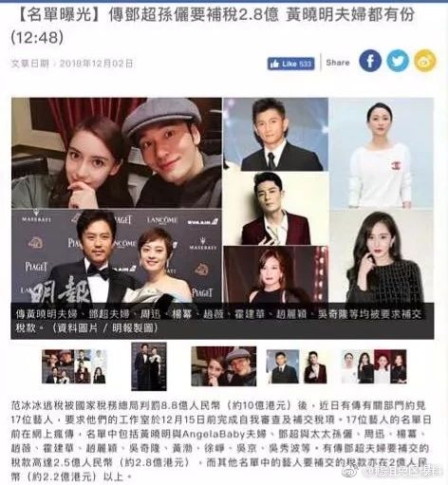Open the selfie couple thumbnail

pos(224,366)
